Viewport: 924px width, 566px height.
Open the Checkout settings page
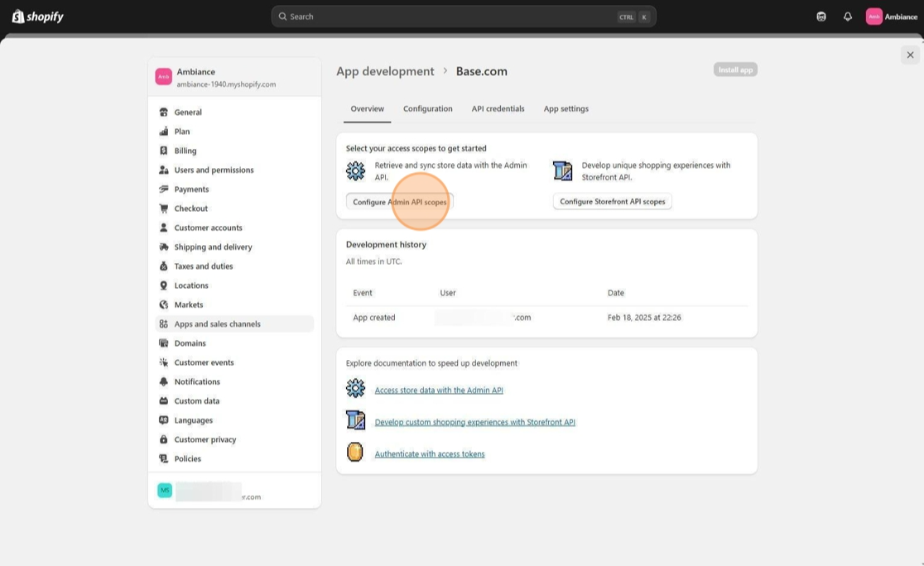[x=191, y=209]
